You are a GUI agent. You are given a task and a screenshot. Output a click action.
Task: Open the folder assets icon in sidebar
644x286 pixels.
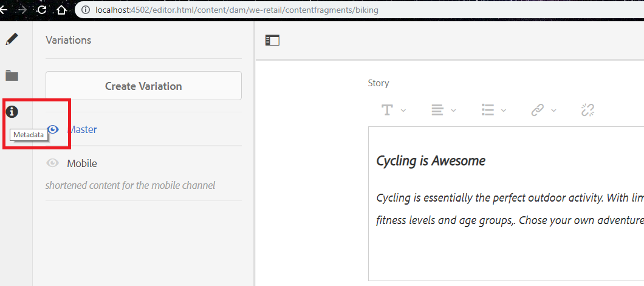point(12,76)
